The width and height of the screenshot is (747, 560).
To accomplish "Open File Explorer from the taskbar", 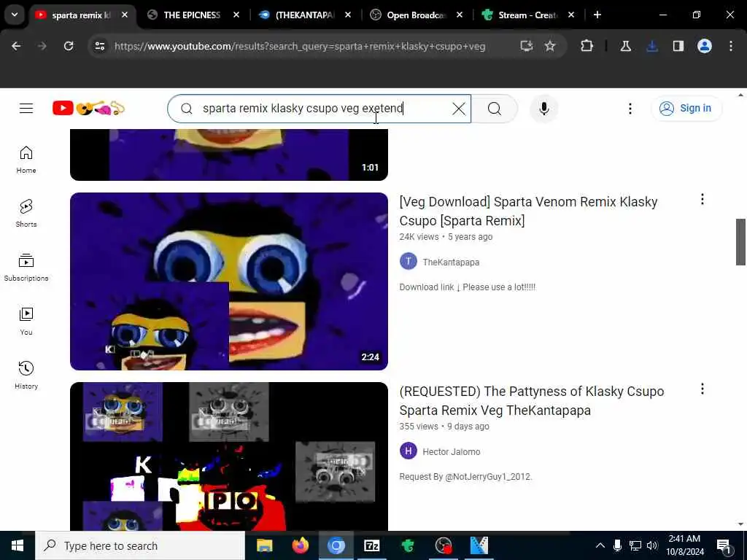I will coord(264,545).
